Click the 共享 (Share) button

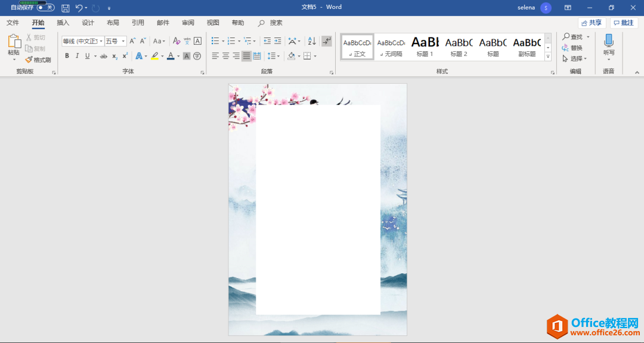(x=592, y=23)
